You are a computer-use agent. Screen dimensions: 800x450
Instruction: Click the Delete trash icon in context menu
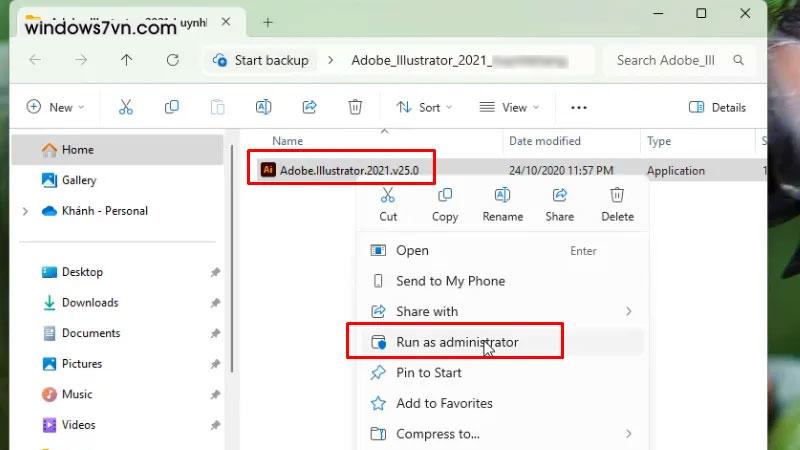[617, 196]
